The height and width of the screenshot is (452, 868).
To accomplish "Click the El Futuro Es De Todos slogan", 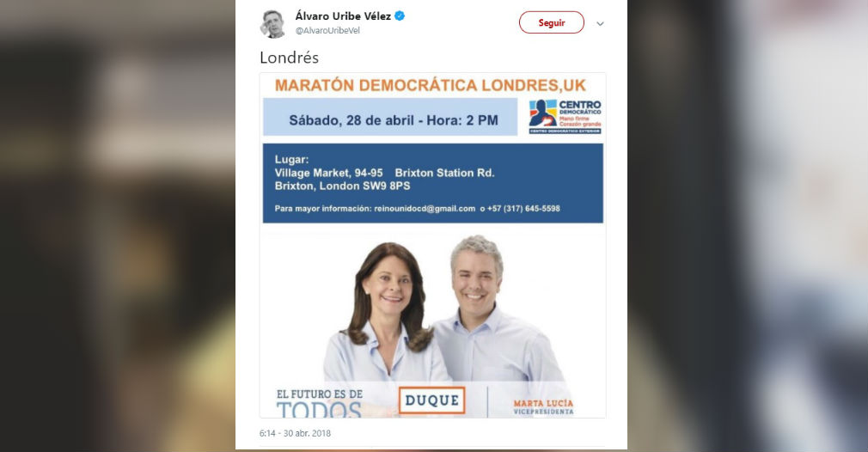I will pyautogui.click(x=320, y=404).
